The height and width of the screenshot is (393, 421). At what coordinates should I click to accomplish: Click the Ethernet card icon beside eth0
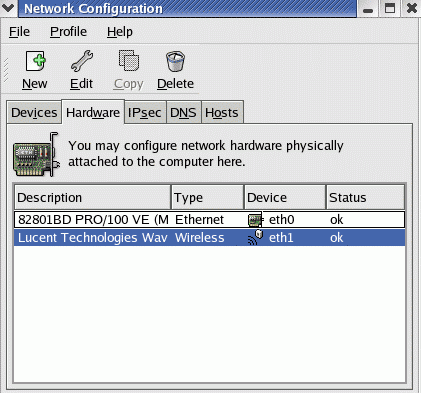tap(256, 220)
